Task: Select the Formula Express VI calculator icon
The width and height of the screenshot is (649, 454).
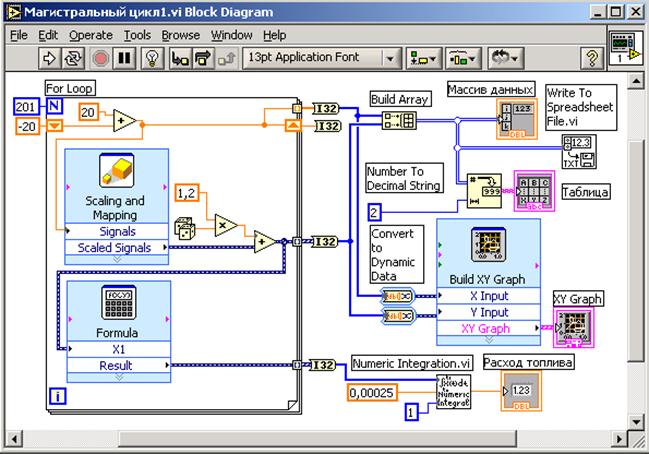Action: [x=119, y=303]
